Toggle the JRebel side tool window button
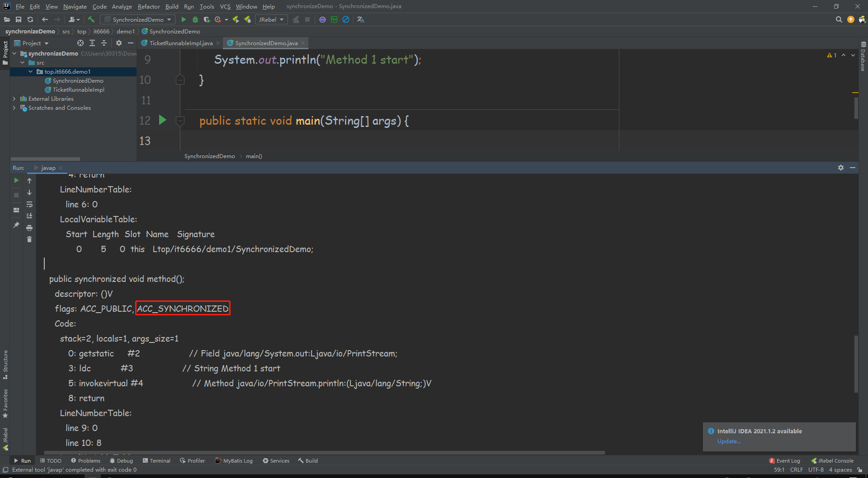 point(5,439)
